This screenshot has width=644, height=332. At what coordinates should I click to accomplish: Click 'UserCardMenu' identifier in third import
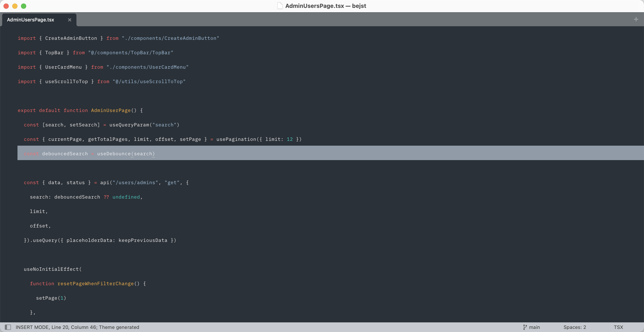point(64,67)
